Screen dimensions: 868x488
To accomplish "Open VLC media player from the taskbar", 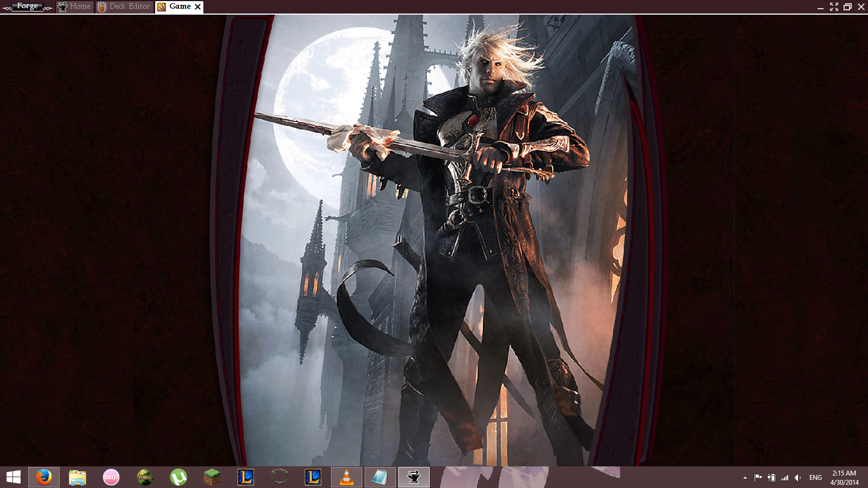I will point(347,477).
